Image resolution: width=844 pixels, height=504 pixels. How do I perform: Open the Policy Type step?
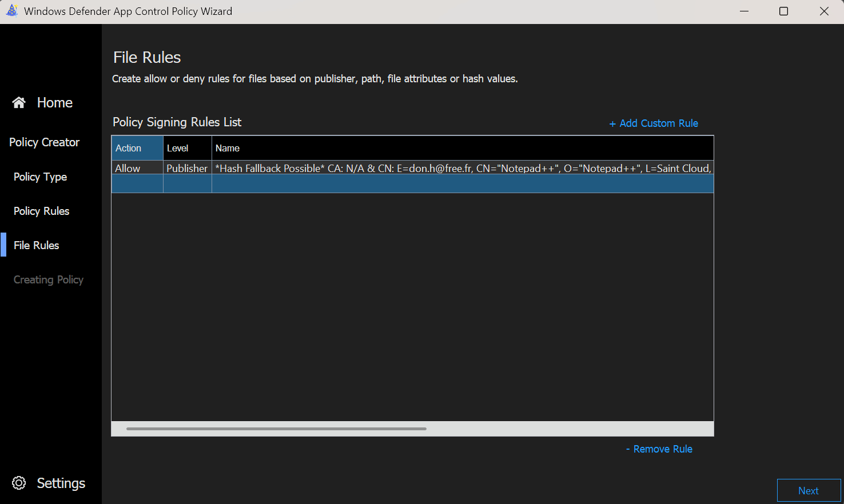tap(40, 177)
